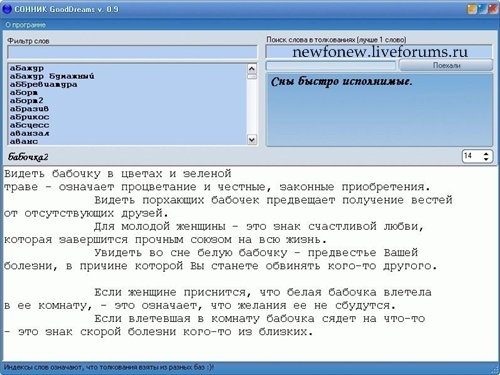Open the 'О програме' menu

(x=26, y=25)
